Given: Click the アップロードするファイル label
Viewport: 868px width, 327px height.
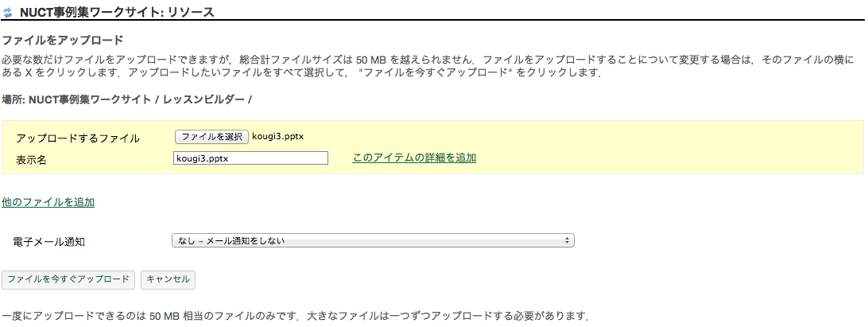Looking at the screenshot, I should coord(78,138).
